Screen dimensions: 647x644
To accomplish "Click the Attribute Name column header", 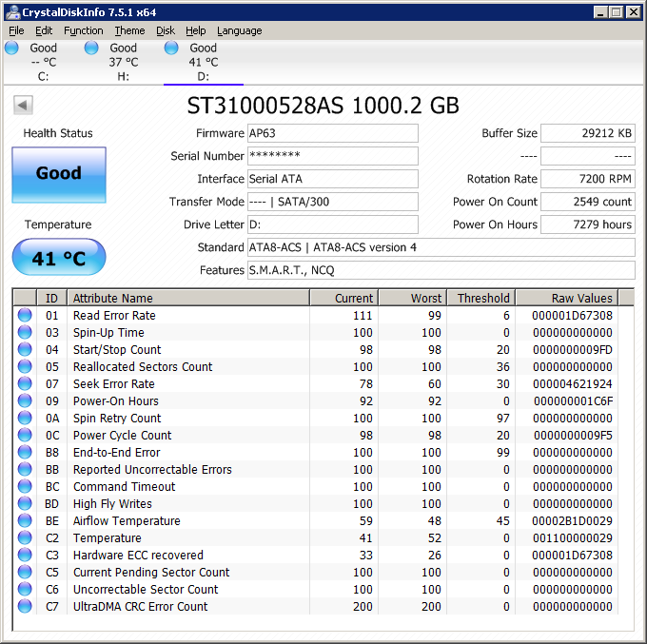I will coord(188,298).
